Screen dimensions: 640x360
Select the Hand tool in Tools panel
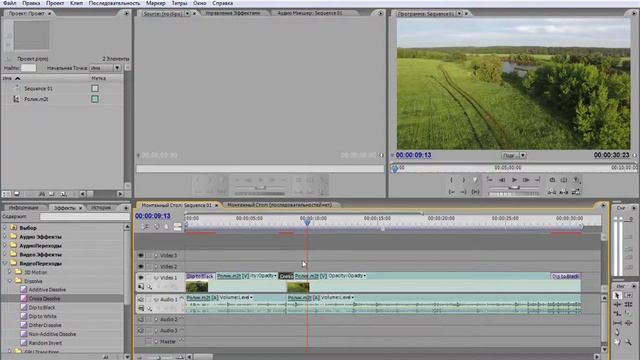(x=617, y=342)
